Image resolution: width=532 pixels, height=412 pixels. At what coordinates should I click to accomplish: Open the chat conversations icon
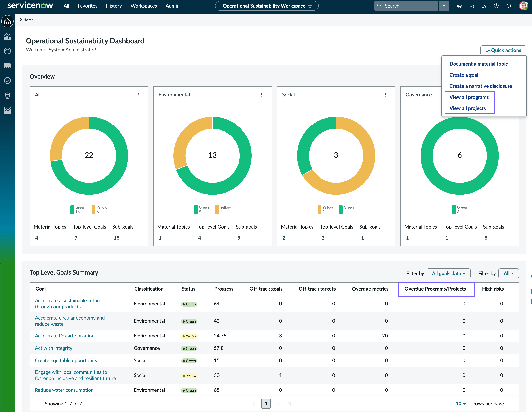click(x=472, y=6)
